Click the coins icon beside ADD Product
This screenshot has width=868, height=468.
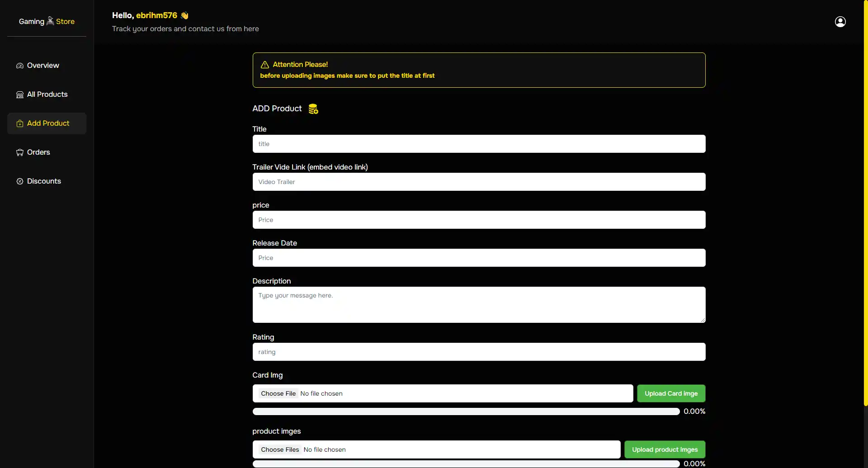[313, 109]
